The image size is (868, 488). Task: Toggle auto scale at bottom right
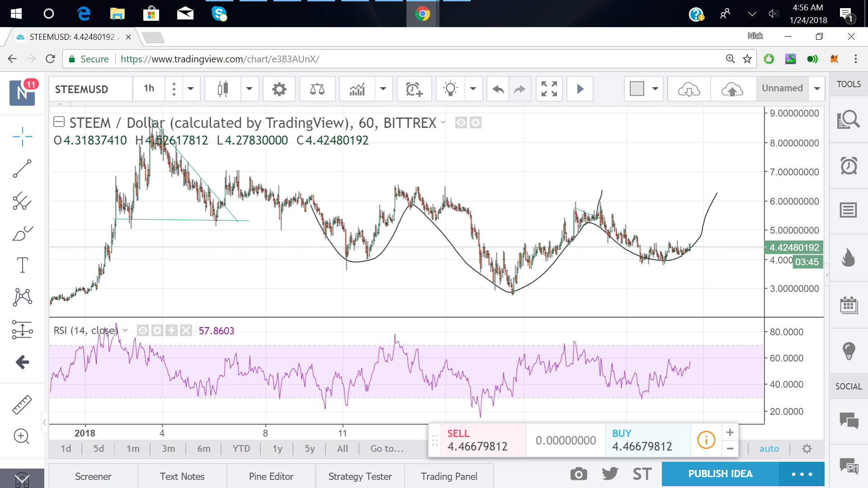click(769, 449)
